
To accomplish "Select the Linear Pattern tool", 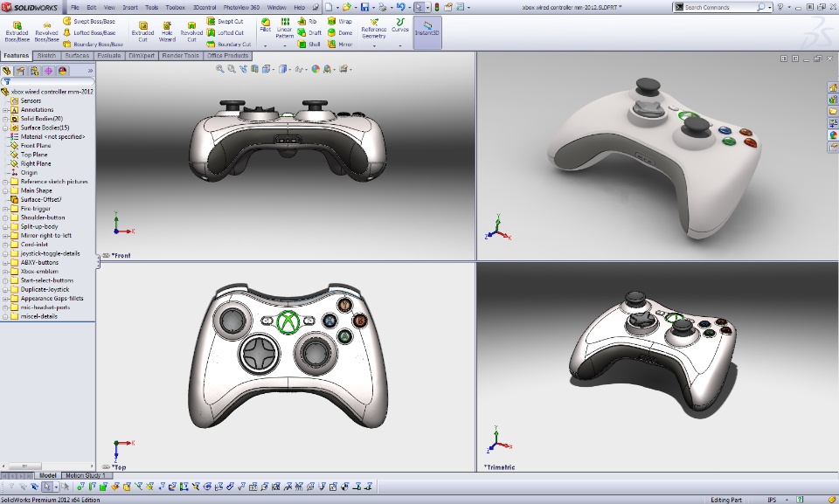I will [x=285, y=28].
